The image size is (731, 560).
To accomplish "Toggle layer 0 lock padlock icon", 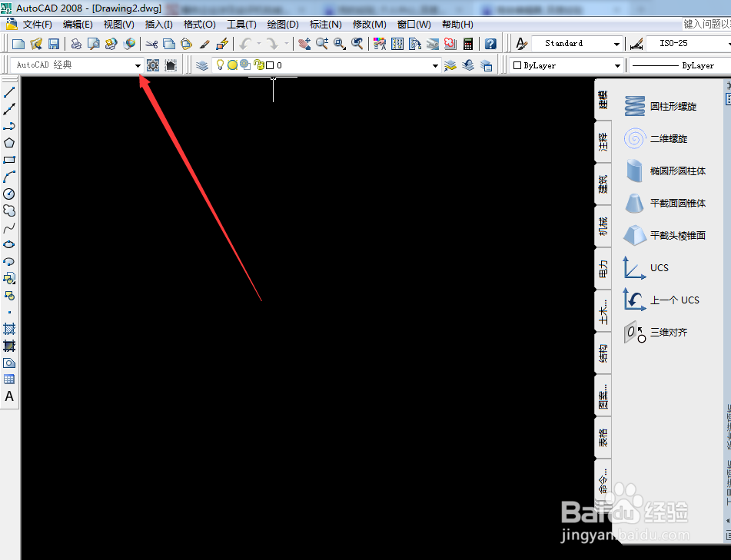I will click(259, 65).
